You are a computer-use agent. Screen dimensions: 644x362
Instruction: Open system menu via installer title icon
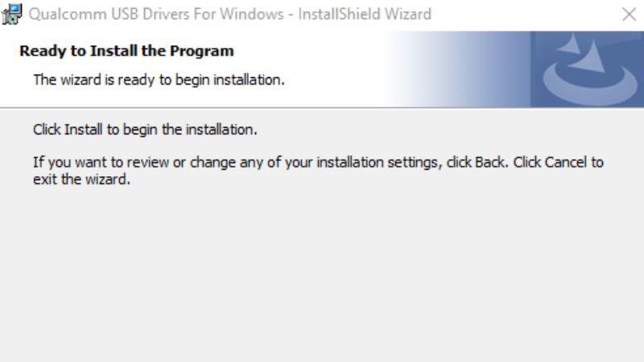[12, 14]
